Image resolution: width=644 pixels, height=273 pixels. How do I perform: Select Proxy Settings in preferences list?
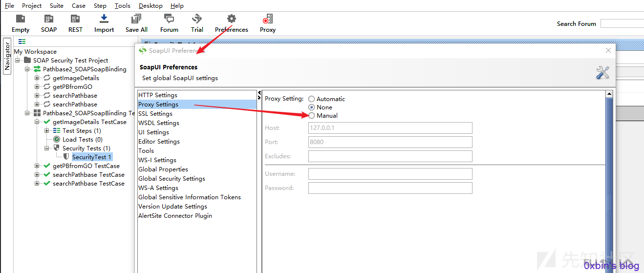pos(197,105)
